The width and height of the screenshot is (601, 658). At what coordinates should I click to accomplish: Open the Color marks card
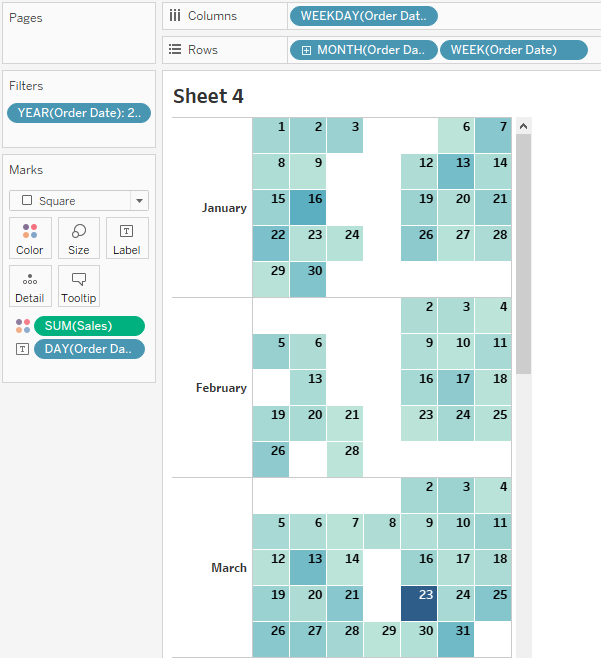pos(30,238)
